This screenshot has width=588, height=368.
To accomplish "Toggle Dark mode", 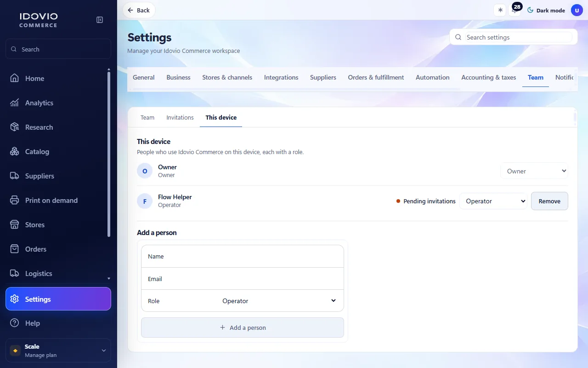I will click(x=546, y=10).
